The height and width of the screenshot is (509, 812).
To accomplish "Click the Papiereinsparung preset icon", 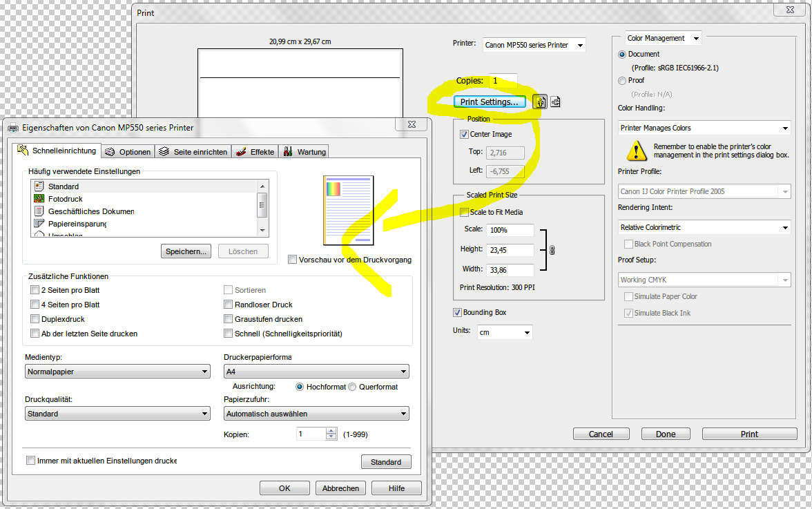I will point(39,223).
